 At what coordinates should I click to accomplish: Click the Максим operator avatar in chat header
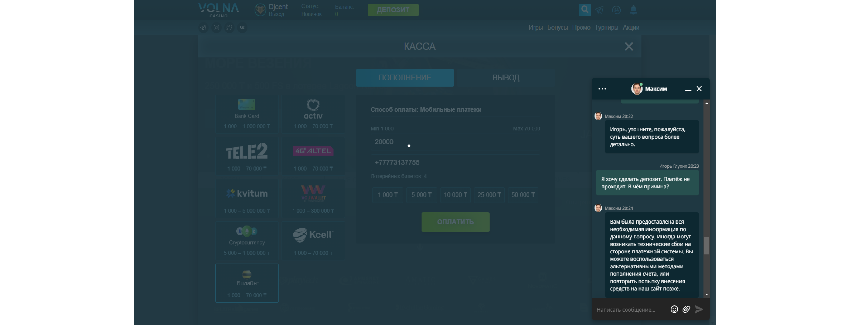[x=637, y=89]
